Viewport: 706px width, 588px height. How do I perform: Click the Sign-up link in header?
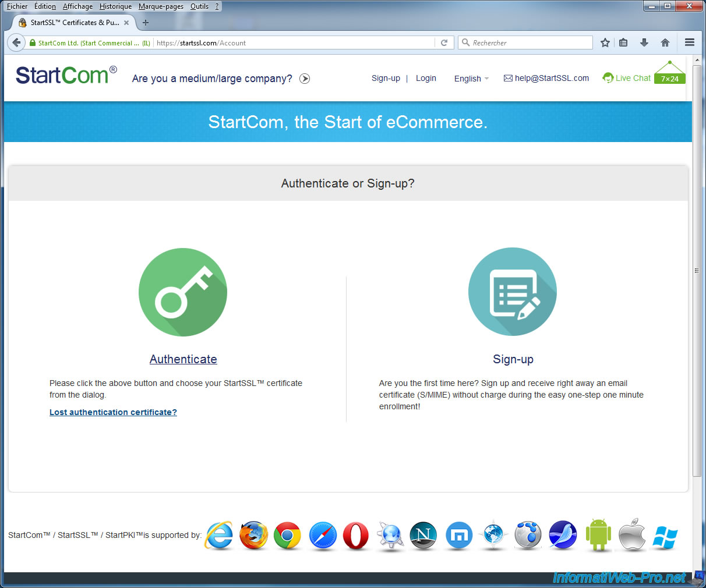(x=386, y=78)
